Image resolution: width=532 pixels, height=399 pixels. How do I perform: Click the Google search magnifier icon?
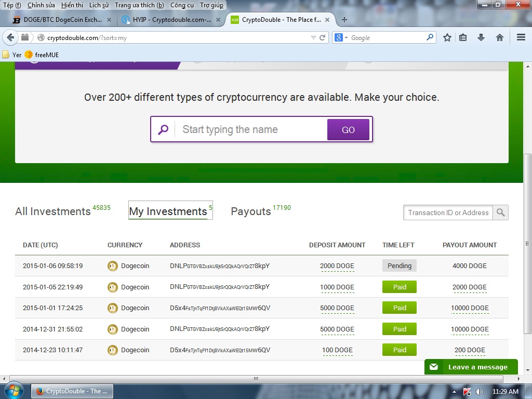430,37
